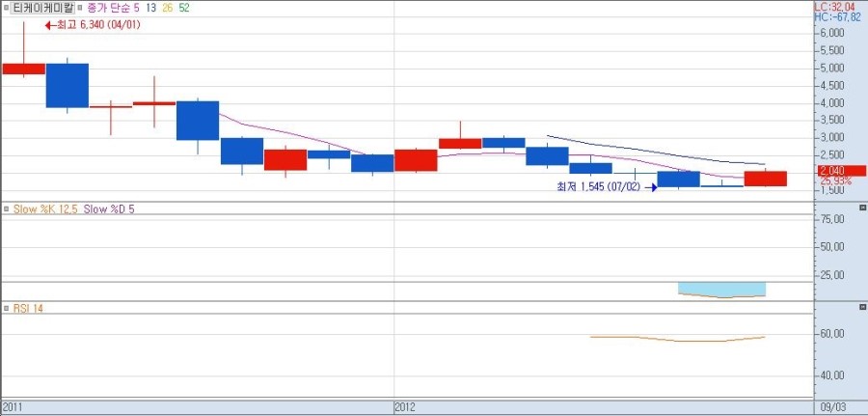Click the 4,000 price axis label
Image resolution: width=868 pixels, height=416 pixels.
point(832,103)
